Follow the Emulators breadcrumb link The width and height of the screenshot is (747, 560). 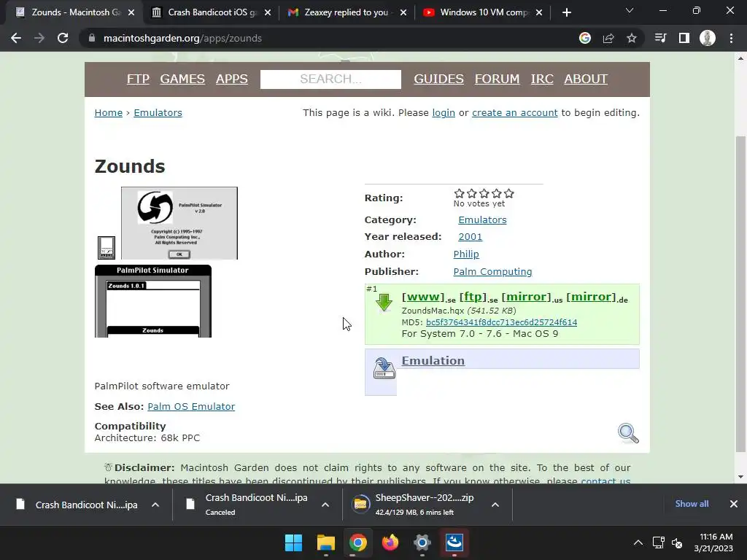tap(158, 113)
